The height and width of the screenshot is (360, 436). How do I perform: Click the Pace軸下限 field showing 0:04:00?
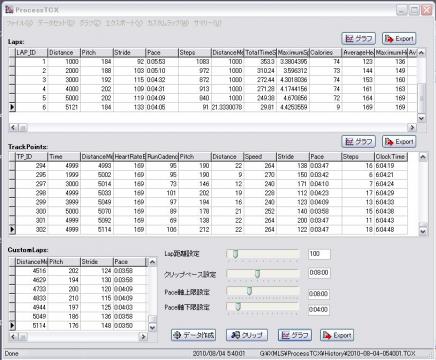point(319,309)
